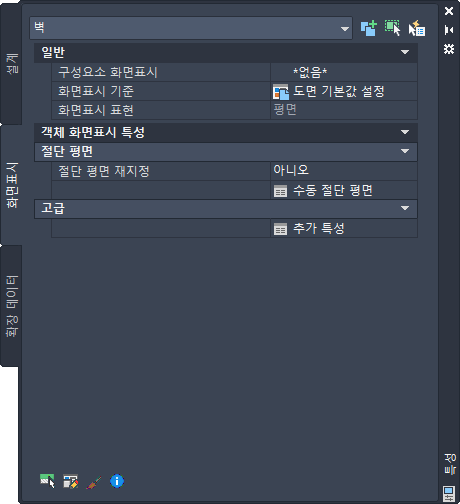Viewport: 460px width, 504px height.
Task: Click the brush match properties icon
Action: pos(94,482)
